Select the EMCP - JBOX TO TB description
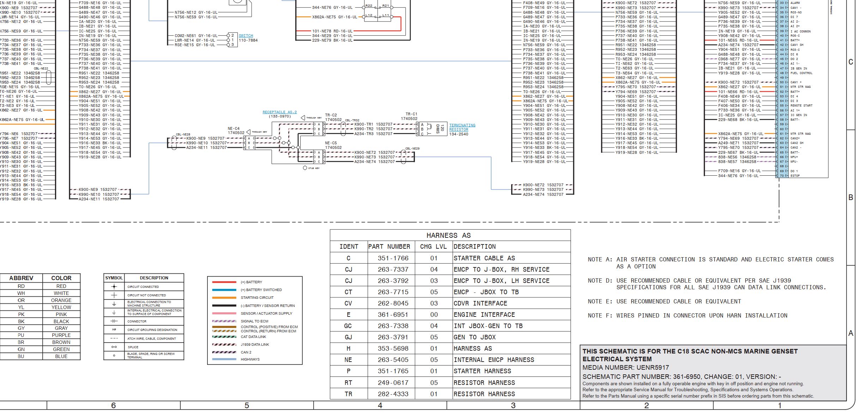 [486, 292]
